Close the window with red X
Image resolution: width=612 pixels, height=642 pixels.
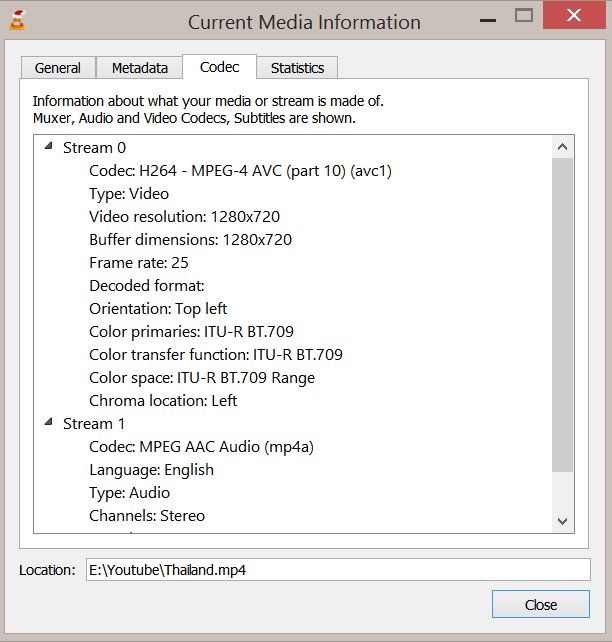(574, 16)
